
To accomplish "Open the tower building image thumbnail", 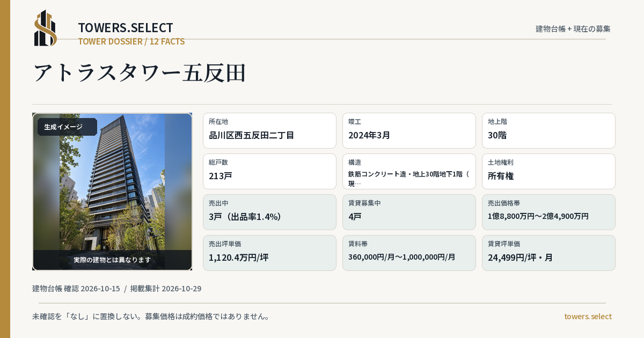I will pos(112,192).
